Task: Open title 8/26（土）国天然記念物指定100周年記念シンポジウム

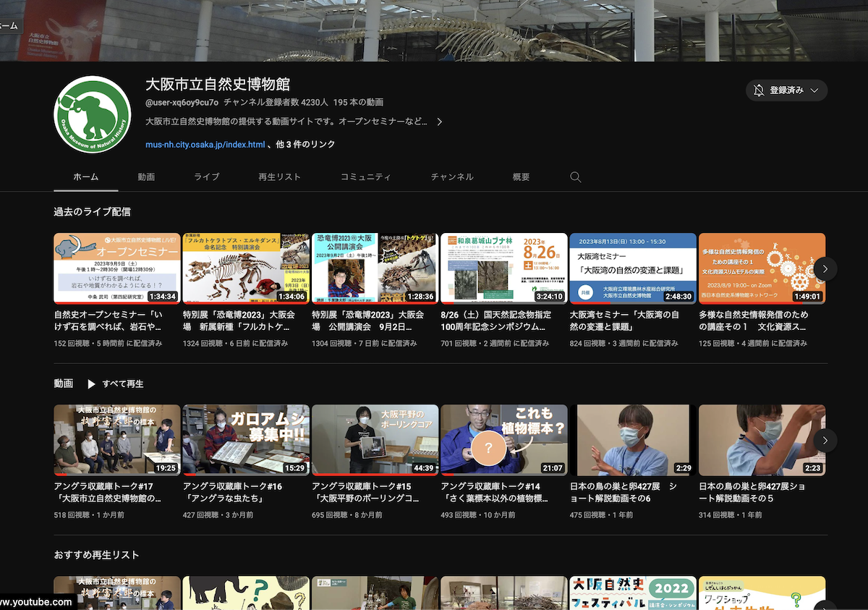Action: pos(496,321)
